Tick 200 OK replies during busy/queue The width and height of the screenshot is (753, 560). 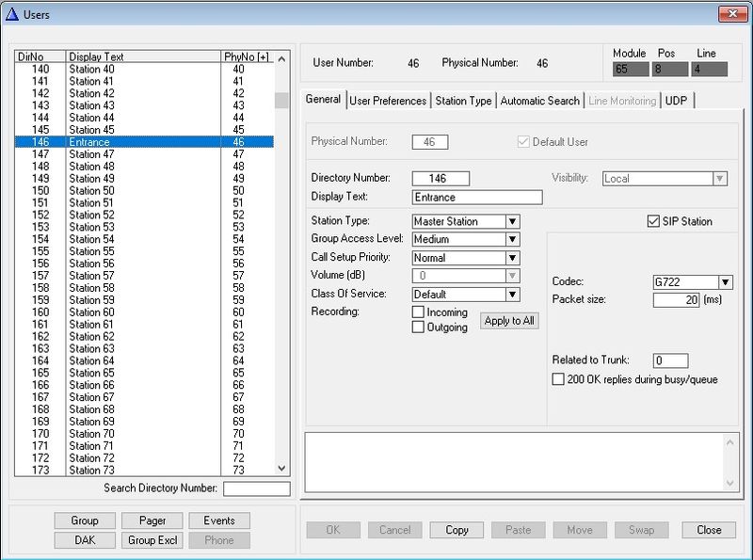[558, 379]
